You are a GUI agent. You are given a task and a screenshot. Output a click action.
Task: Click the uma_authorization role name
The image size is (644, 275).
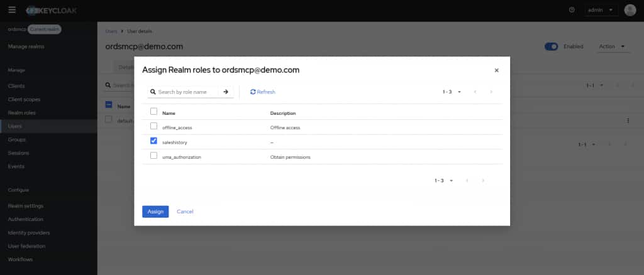(x=182, y=157)
